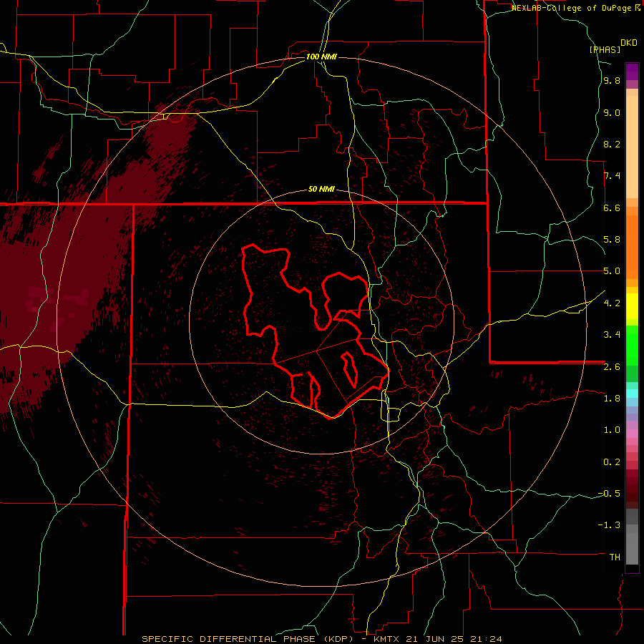The image size is (644, 644).
Task: Pick the cyan segment of color bar
Action: coord(632,394)
